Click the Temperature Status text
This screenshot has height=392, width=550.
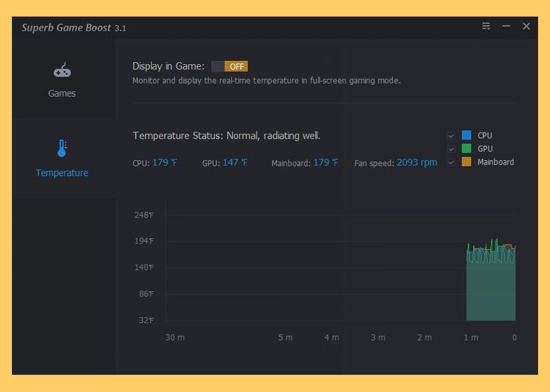(x=227, y=136)
